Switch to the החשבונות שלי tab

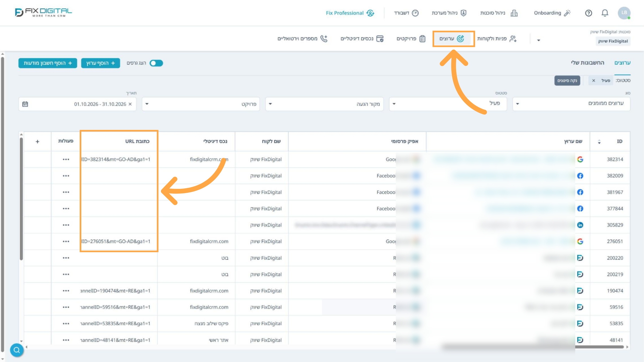(588, 62)
